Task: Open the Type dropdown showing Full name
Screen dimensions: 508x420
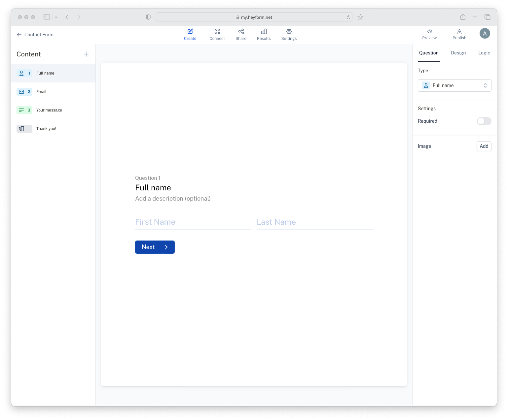Action: tap(454, 85)
